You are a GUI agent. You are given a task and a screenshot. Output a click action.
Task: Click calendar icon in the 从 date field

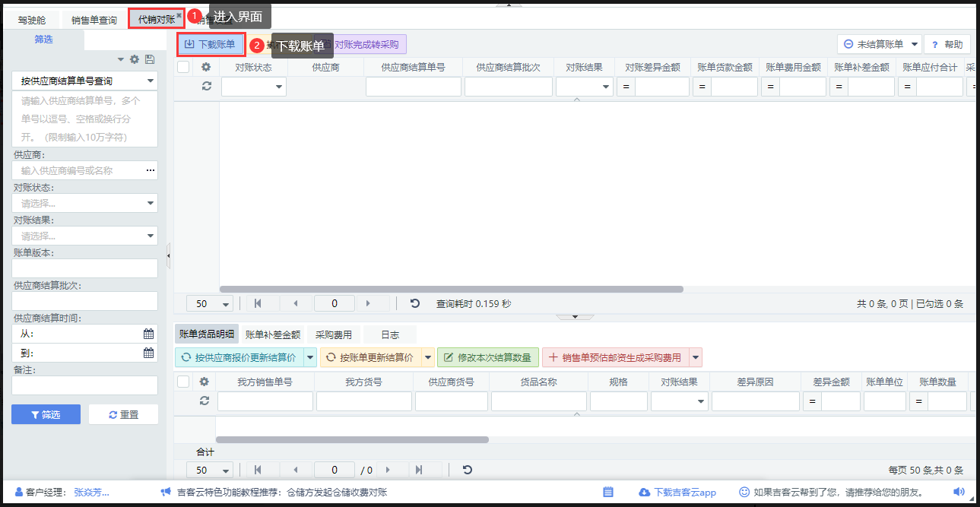(148, 333)
